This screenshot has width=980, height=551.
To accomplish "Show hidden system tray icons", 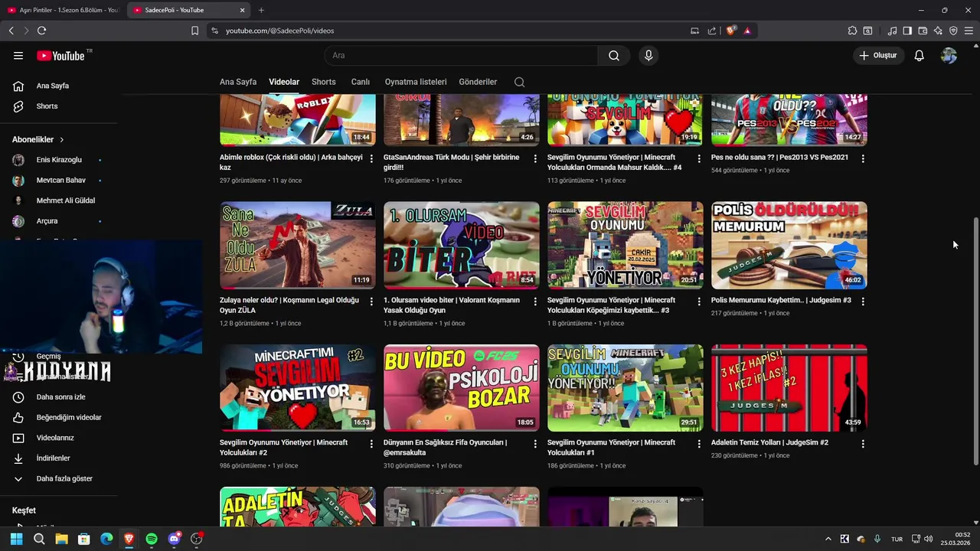I will tap(828, 539).
